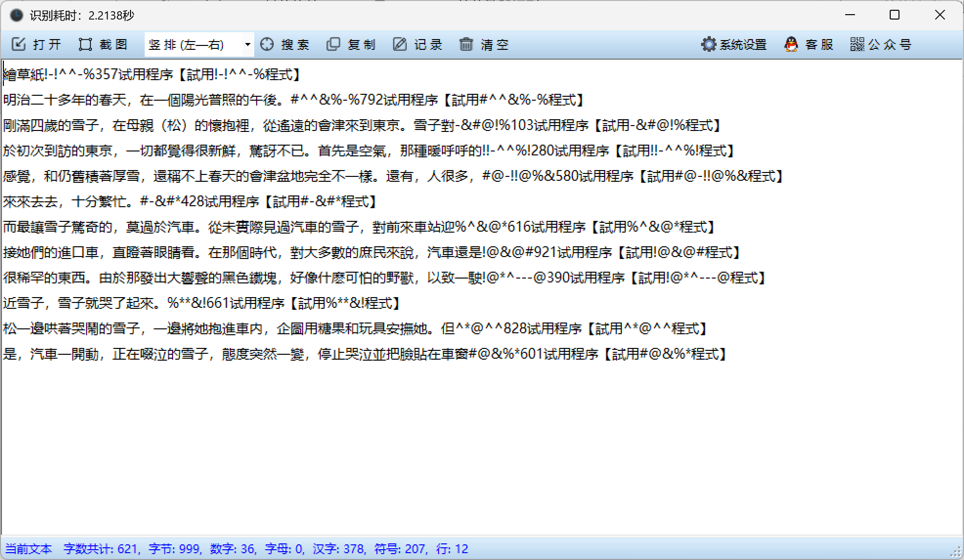This screenshot has height=560, width=964.
Task: Expand the 竖排(左—右) dropdown arrow
Action: 248,44
